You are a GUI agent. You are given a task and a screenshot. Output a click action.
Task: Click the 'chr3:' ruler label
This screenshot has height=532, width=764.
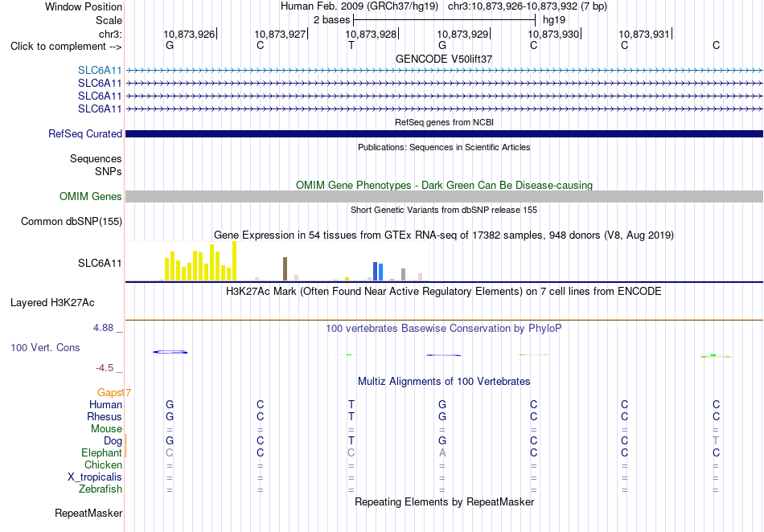point(110,34)
